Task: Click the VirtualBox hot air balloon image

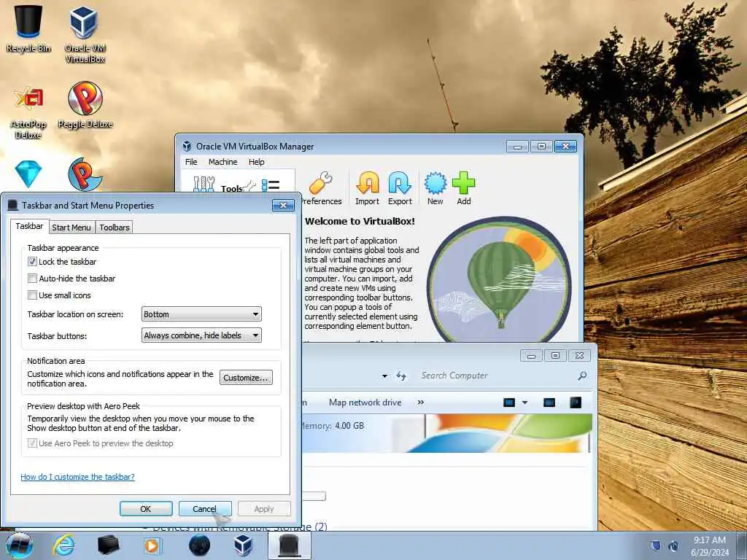Action: (499, 281)
